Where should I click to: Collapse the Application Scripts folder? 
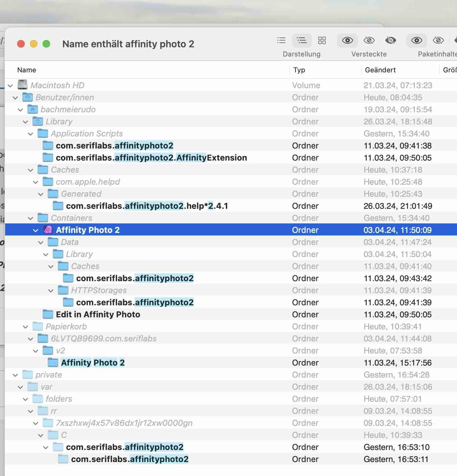[x=30, y=134]
